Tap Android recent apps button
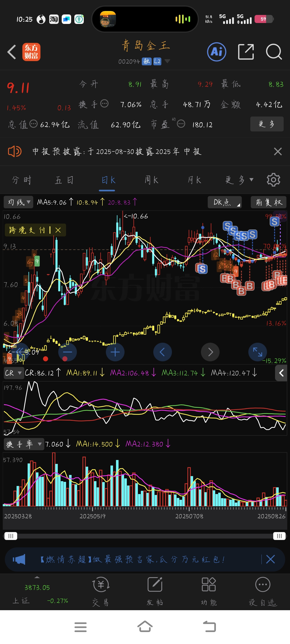290x644 pixels. coord(81,627)
